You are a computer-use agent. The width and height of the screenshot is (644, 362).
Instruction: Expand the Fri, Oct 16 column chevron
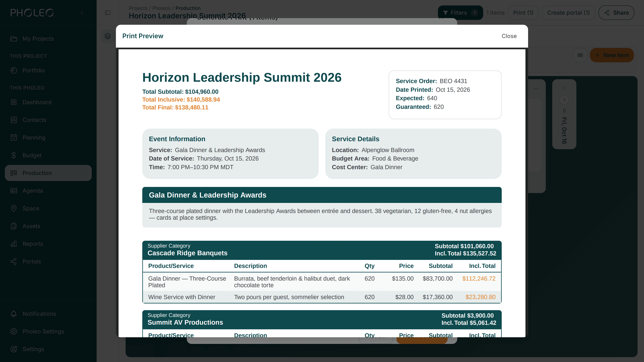click(564, 100)
